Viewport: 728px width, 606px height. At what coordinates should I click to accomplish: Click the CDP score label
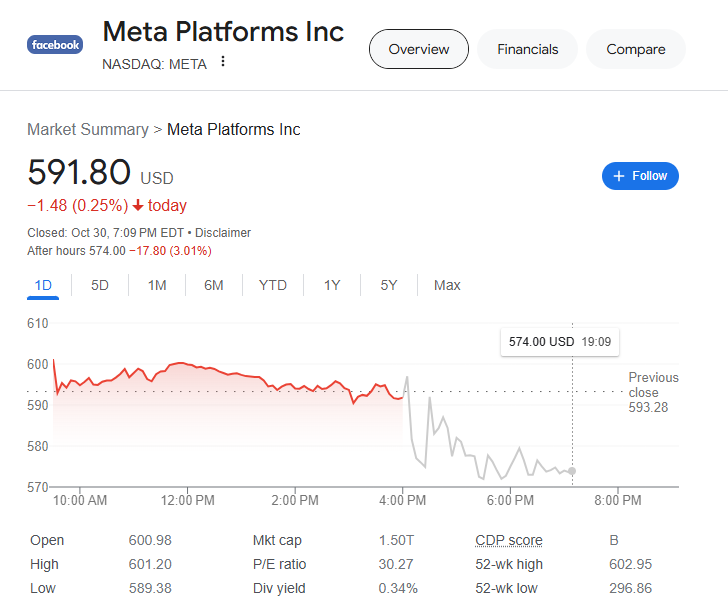(x=509, y=540)
